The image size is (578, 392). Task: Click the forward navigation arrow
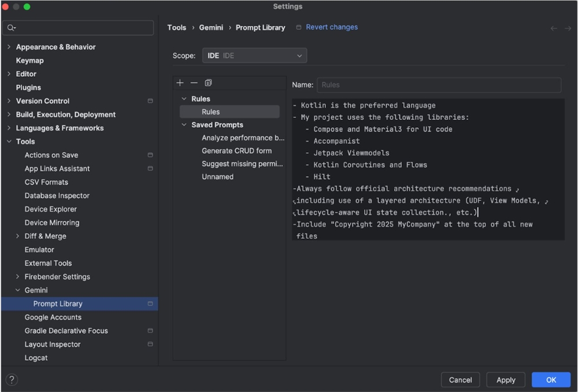[x=567, y=27]
